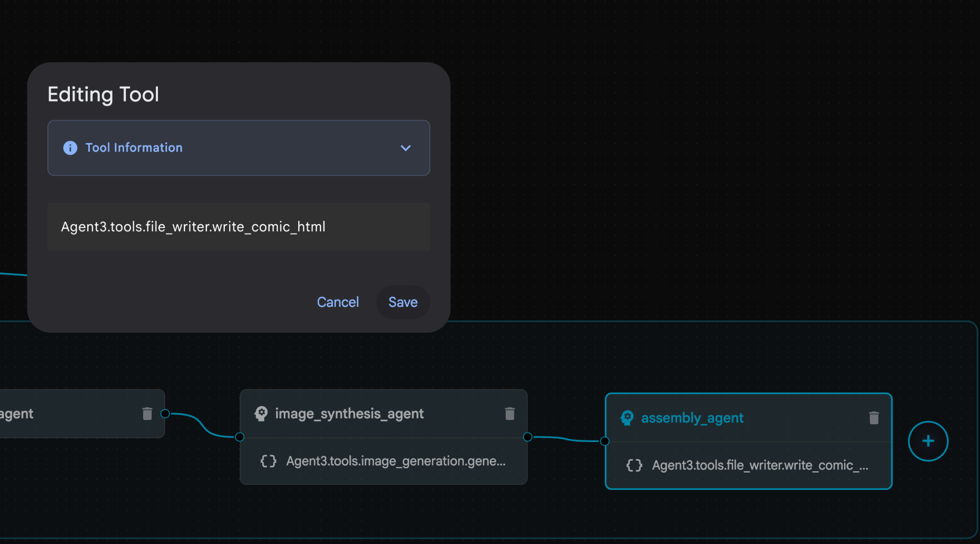The image size is (980, 544).
Task: Click the plus button to add agent
Action: pyautogui.click(x=928, y=441)
